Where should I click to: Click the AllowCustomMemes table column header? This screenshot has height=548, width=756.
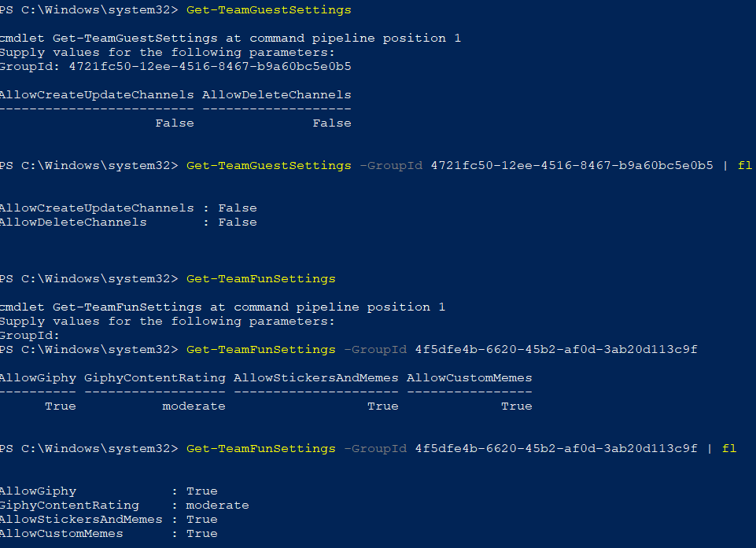pyautogui.click(x=469, y=377)
